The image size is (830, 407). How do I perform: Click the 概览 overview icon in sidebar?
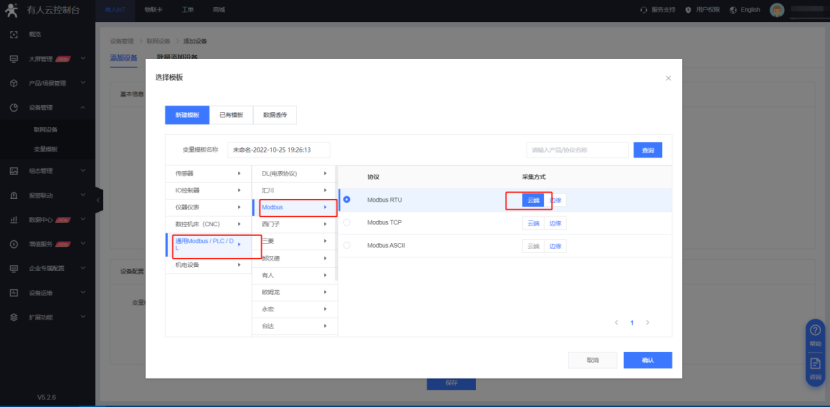click(x=13, y=34)
